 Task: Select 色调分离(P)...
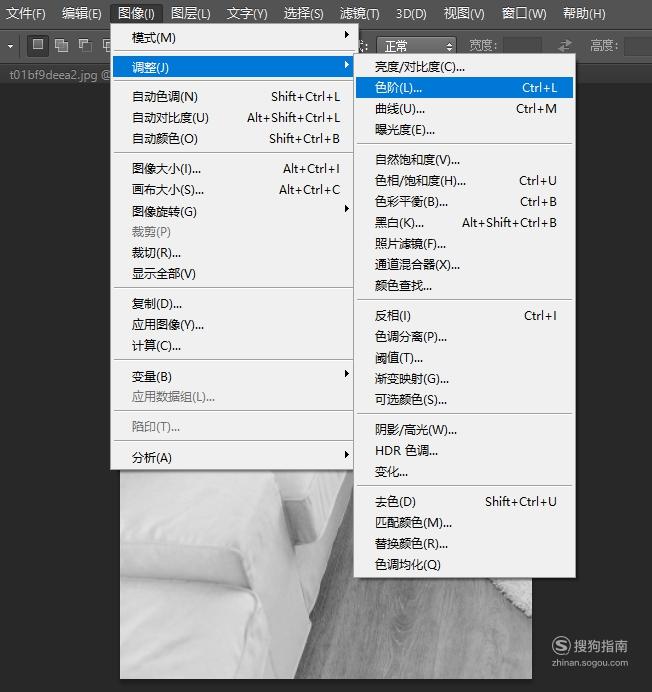(464, 337)
